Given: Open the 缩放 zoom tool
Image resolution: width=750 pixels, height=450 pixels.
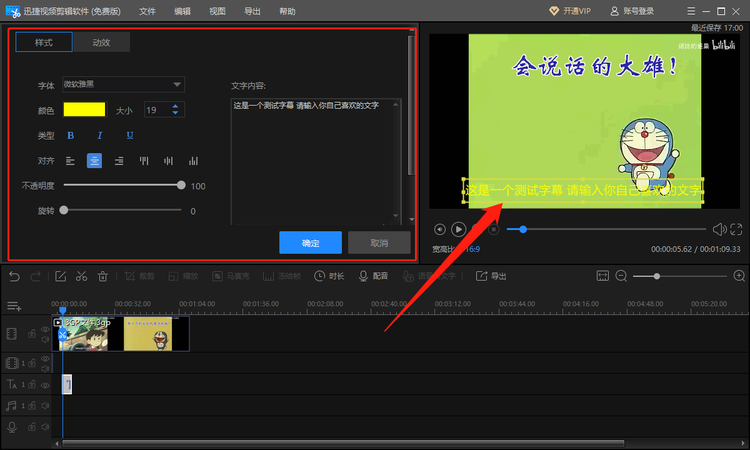Looking at the screenshot, I should tap(183, 276).
